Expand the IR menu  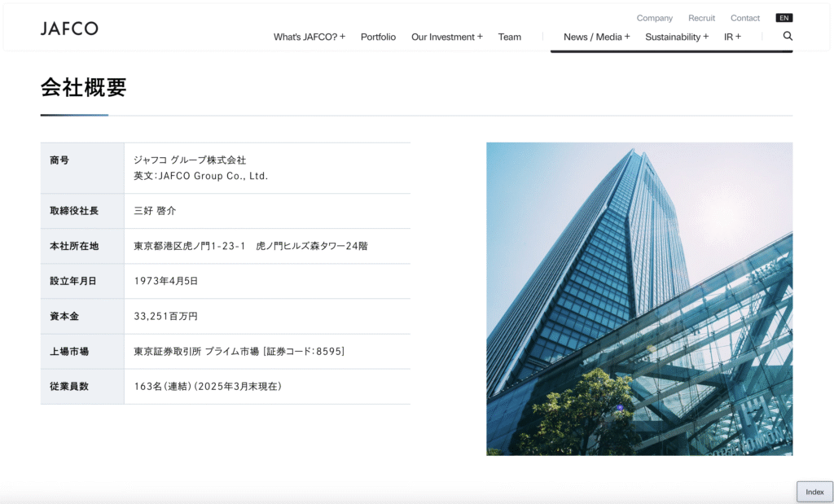732,37
